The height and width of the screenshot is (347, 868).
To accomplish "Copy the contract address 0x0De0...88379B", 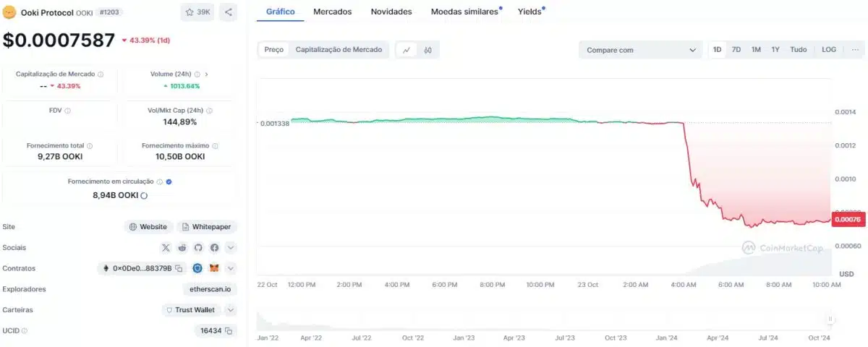I will tap(178, 268).
